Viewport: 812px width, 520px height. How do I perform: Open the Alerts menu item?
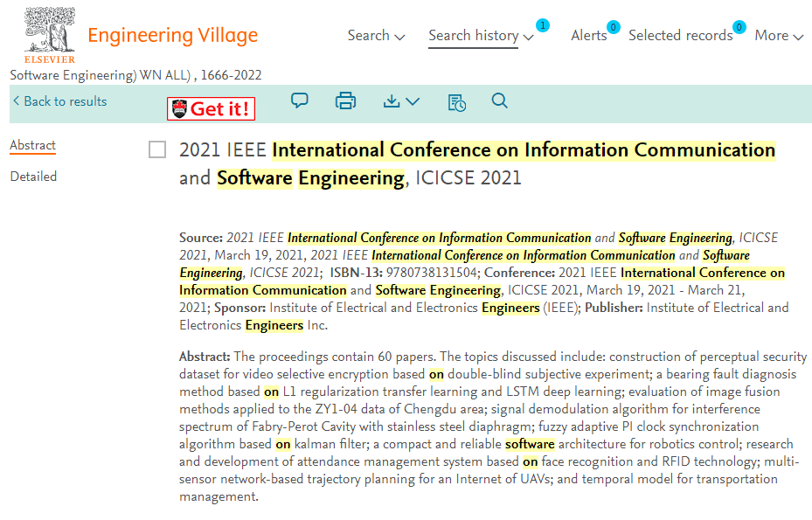tap(589, 36)
